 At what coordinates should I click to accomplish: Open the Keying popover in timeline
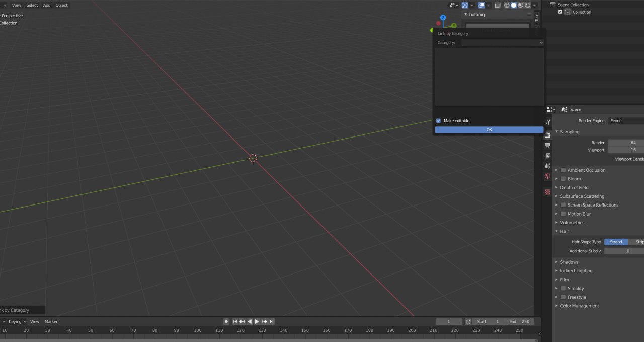tap(18, 322)
